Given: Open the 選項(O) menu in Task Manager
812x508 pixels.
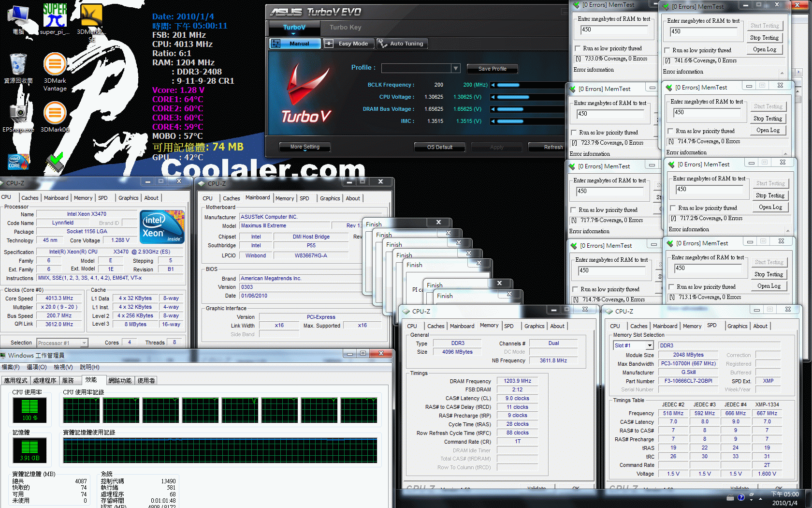Looking at the screenshot, I should [x=37, y=367].
